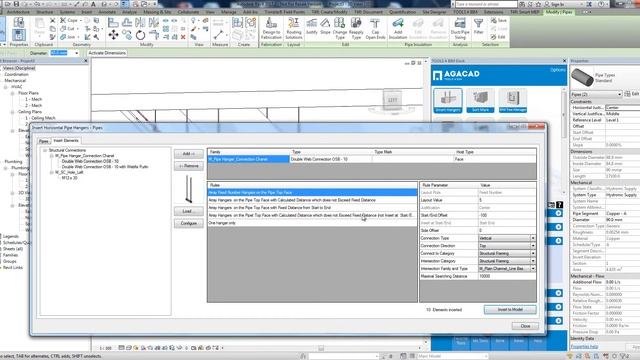The width and height of the screenshot is (640, 360).
Task: Open the Properties help link
Action: (584, 347)
